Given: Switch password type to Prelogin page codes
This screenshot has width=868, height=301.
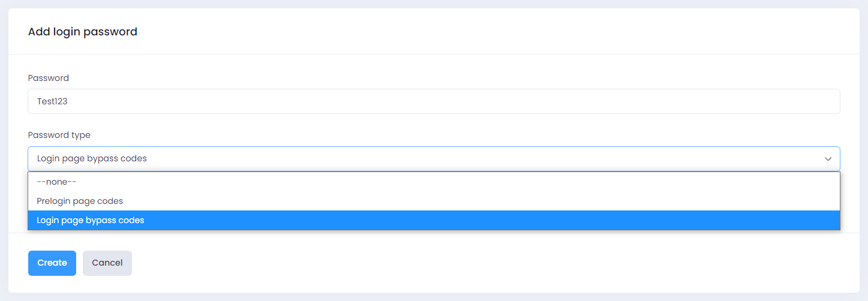Looking at the screenshot, I should [x=80, y=201].
